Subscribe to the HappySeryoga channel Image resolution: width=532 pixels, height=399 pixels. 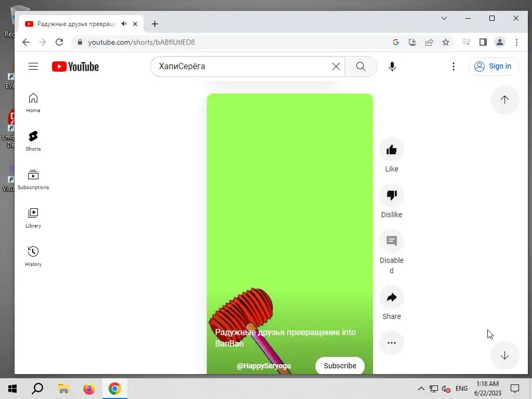coord(340,366)
